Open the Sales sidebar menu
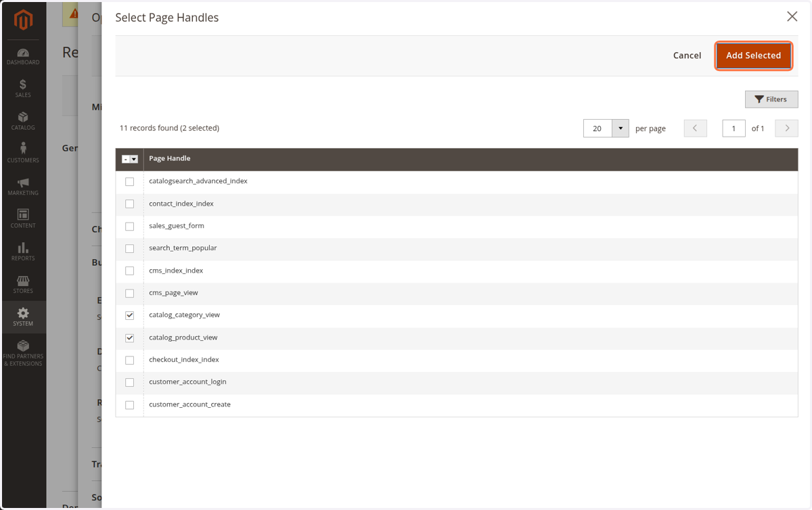 pyautogui.click(x=23, y=89)
